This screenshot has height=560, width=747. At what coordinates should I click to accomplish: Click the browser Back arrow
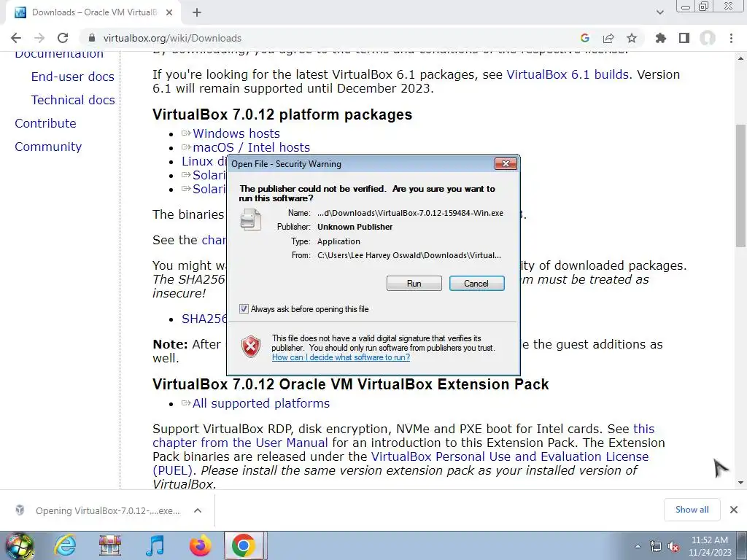[16, 38]
